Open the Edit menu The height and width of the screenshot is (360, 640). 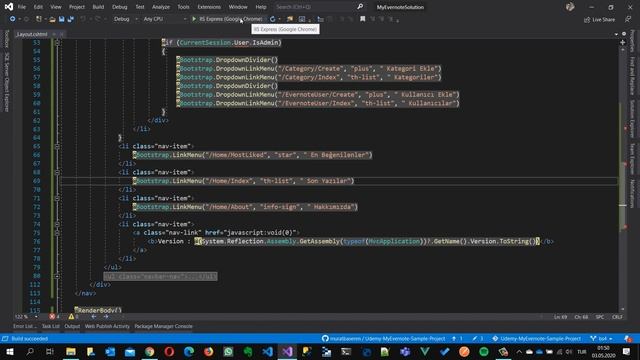38,7
